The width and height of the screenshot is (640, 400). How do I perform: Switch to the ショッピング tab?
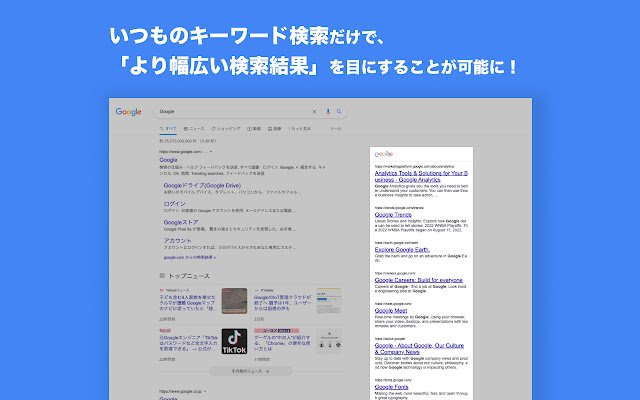(x=226, y=129)
